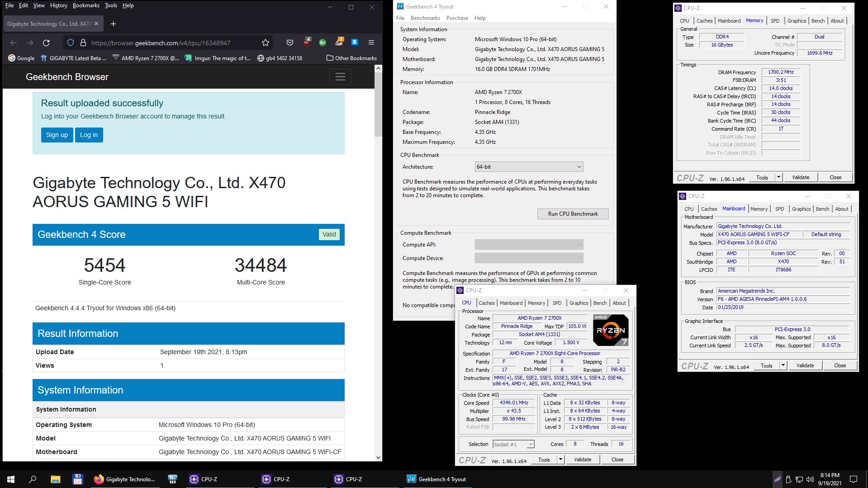Viewport: 868px width, 488px height.
Task: Open the Compute Device dropdown
Action: tap(529, 258)
